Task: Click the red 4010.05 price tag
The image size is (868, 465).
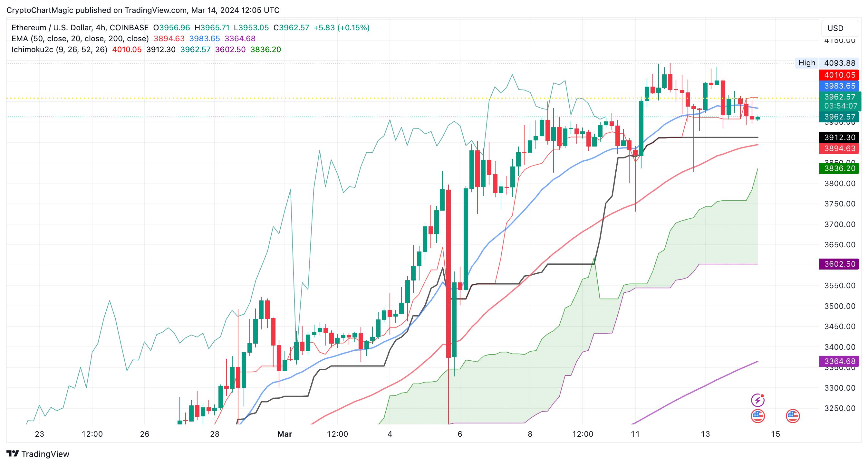Action: pyautogui.click(x=839, y=75)
